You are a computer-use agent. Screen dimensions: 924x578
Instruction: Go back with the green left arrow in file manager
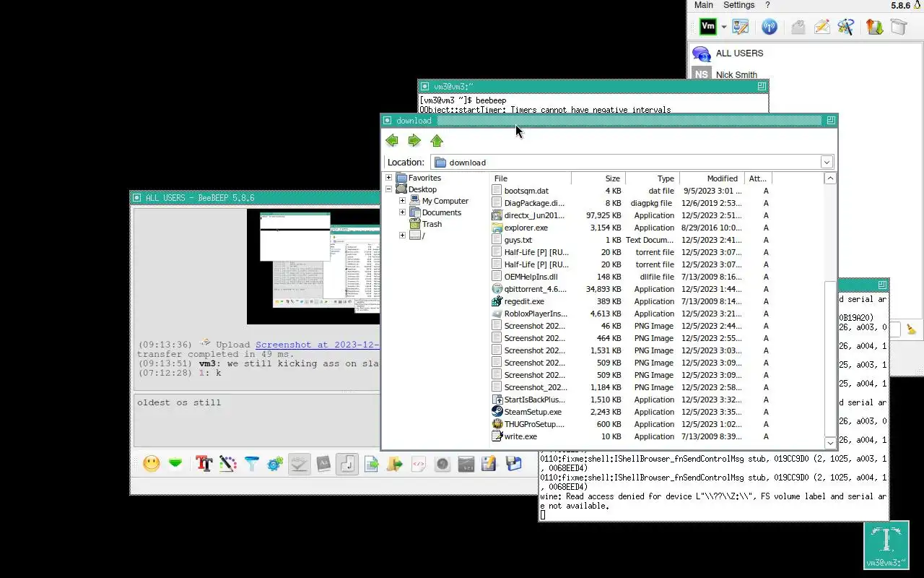(392, 140)
